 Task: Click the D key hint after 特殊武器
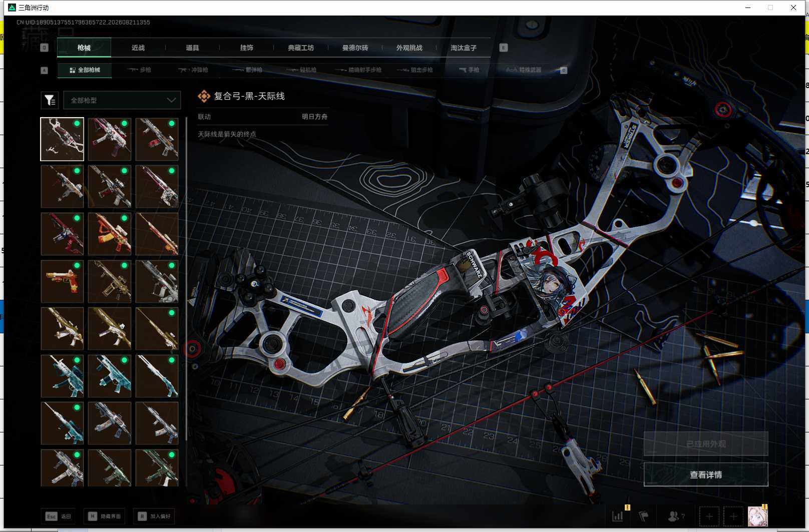(x=564, y=71)
